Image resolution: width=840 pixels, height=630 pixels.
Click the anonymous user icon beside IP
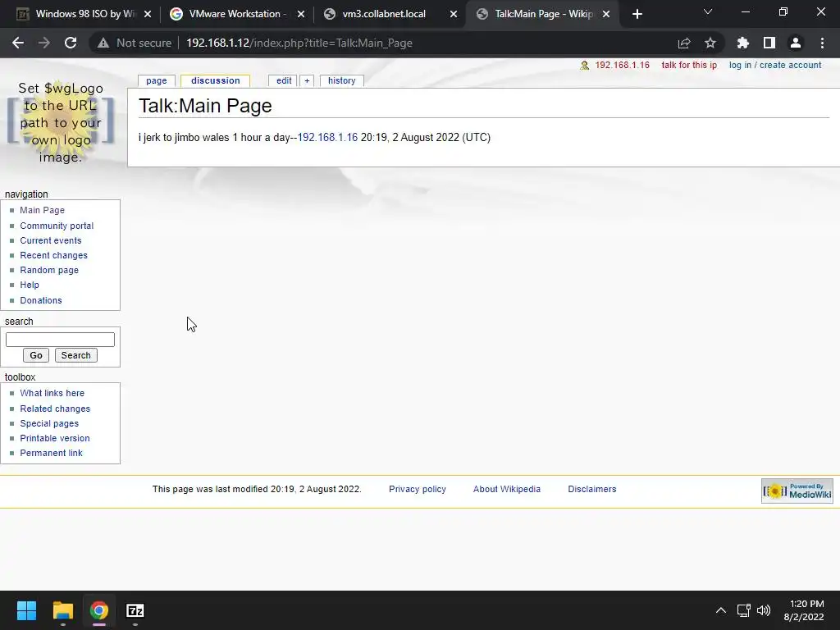point(584,66)
